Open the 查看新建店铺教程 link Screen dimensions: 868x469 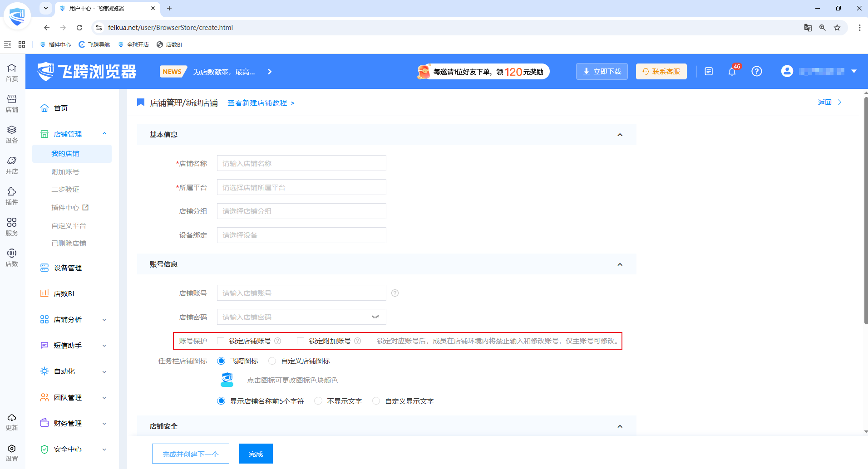pyautogui.click(x=261, y=103)
